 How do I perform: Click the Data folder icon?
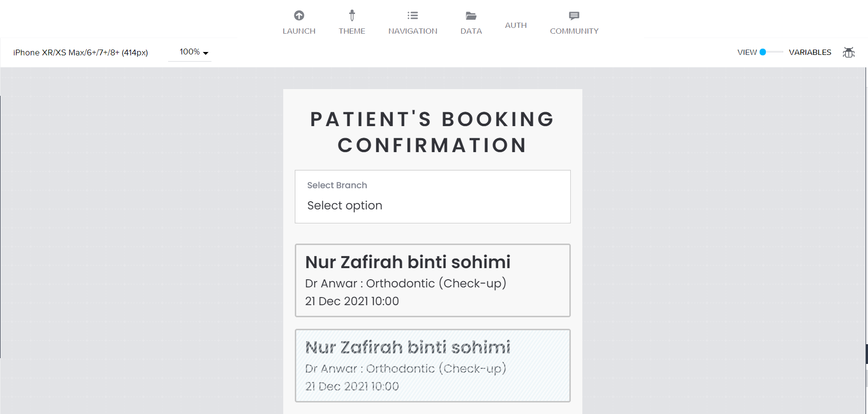coord(471,16)
